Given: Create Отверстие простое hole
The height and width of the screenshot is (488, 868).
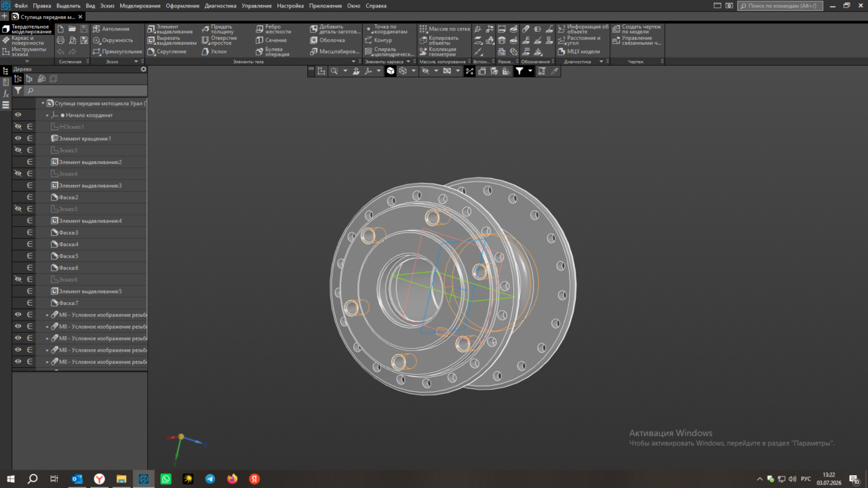Looking at the screenshot, I should 219,41.
